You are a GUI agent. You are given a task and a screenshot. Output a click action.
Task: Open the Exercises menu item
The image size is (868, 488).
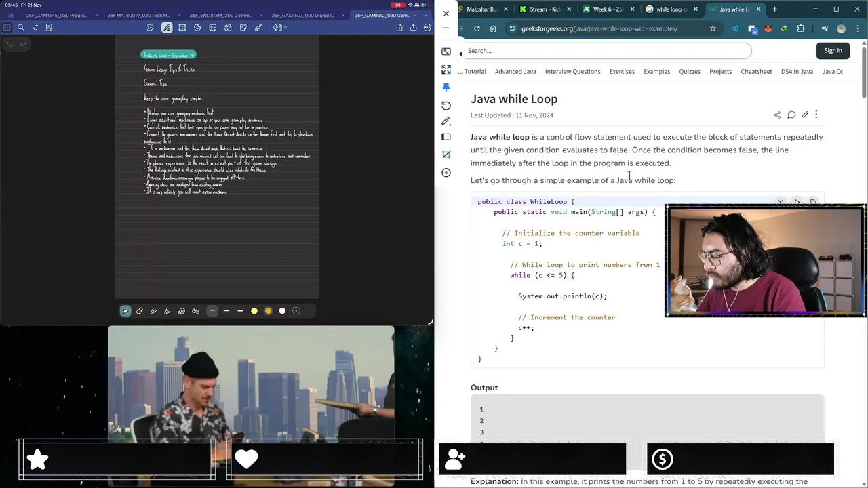pos(622,71)
